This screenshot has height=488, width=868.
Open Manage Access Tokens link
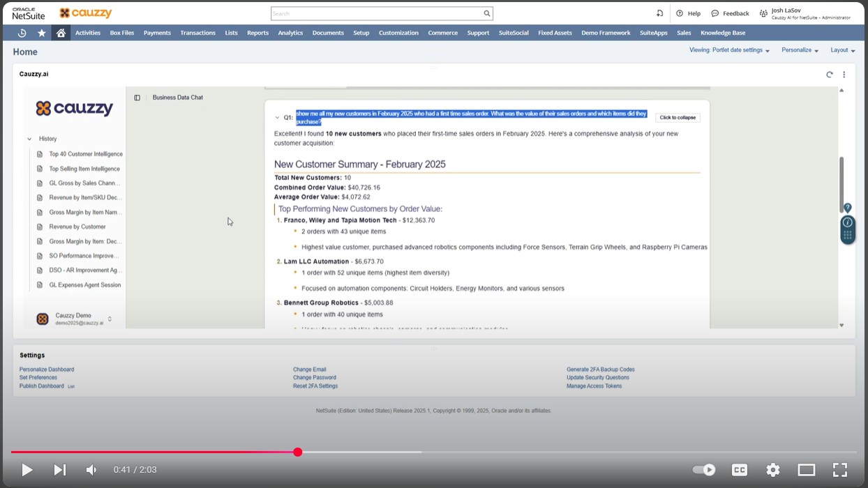coord(594,386)
